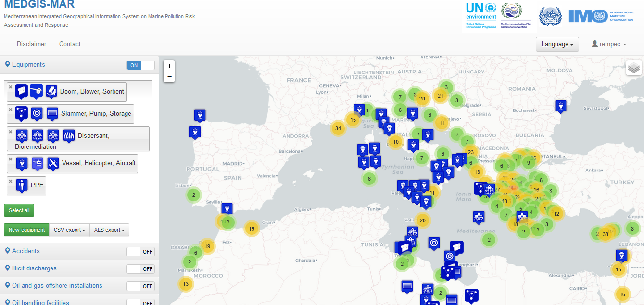
Task: Go to the Contact menu item
Action: point(70,44)
